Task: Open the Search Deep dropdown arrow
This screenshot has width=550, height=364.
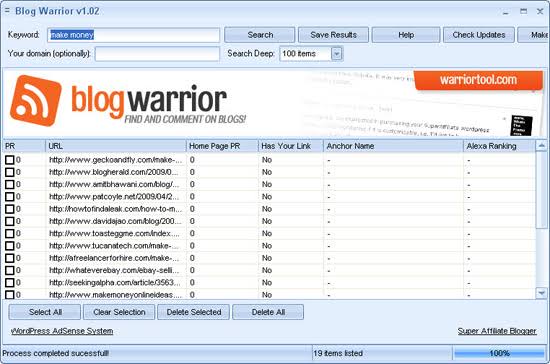Action: pos(336,54)
